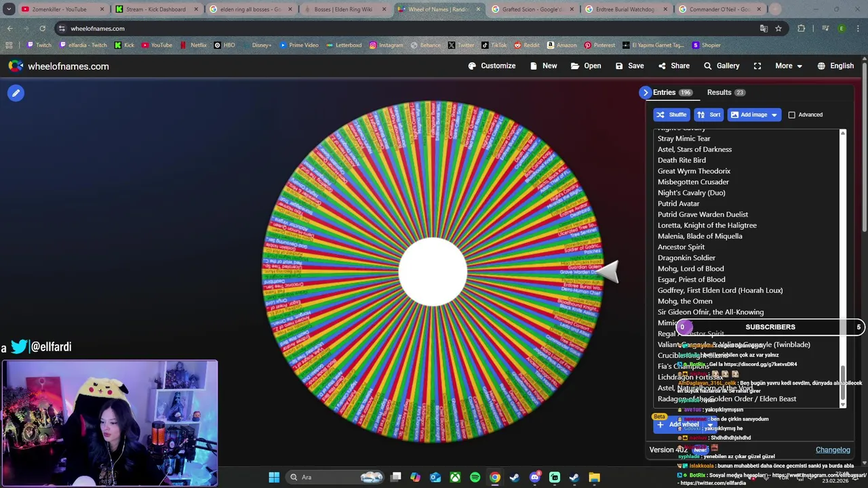This screenshot has width=868, height=488.
Task: Switch to the Commander O'Neil tab
Action: click(x=719, y=9)
